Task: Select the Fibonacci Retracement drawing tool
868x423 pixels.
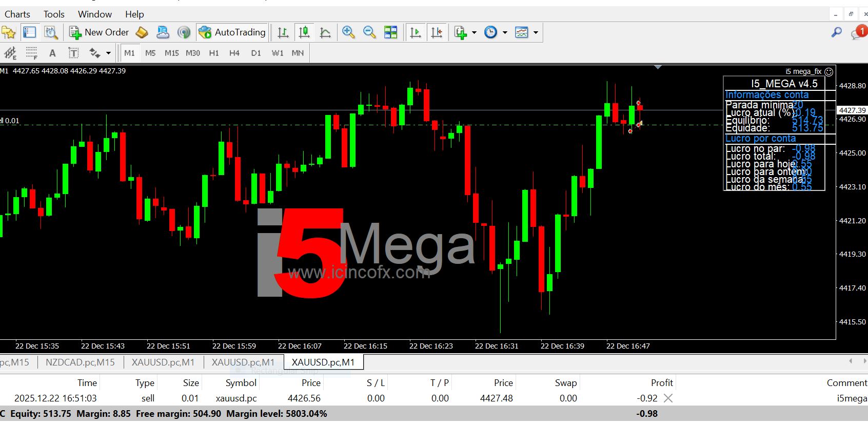Action: coord(32,53)
